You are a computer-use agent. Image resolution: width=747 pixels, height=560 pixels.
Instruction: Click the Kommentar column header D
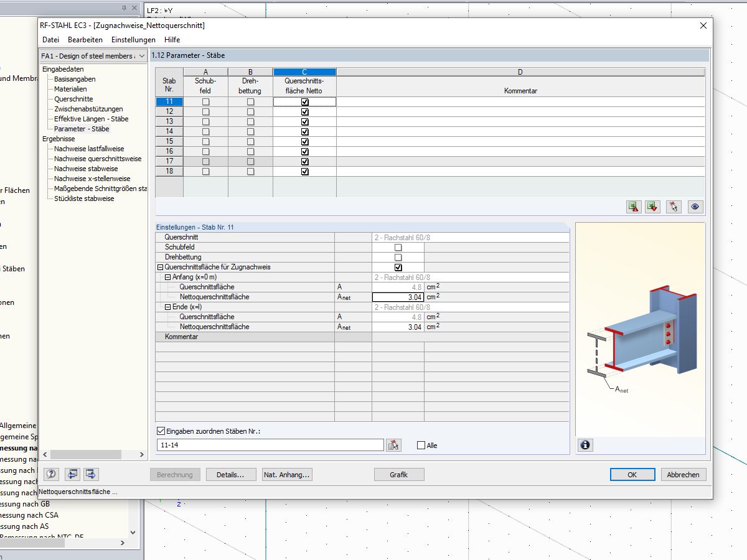coord(520,82)
